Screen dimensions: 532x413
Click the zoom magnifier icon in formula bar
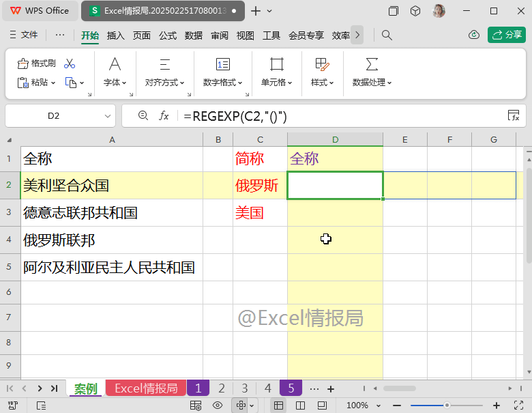tap(143, 116)
